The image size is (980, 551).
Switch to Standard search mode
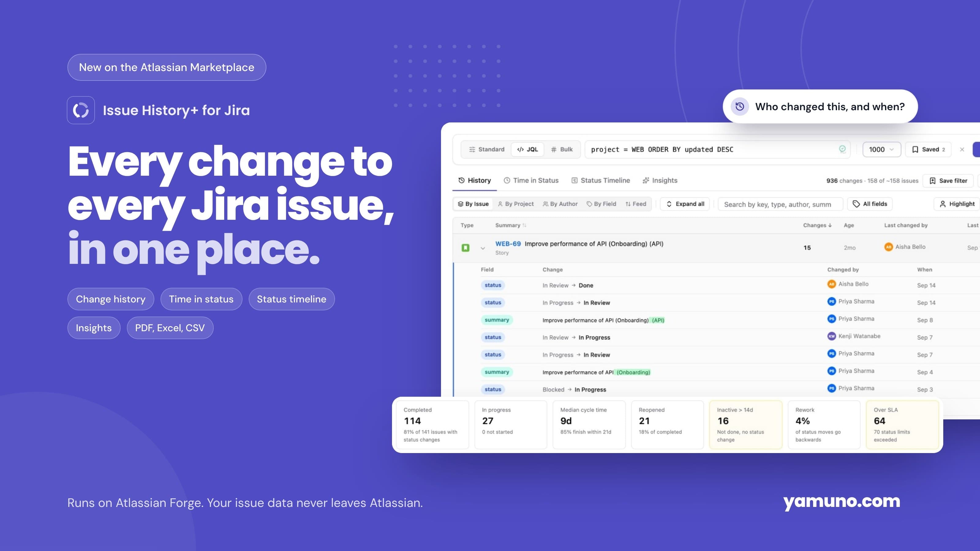click(487, 149)
